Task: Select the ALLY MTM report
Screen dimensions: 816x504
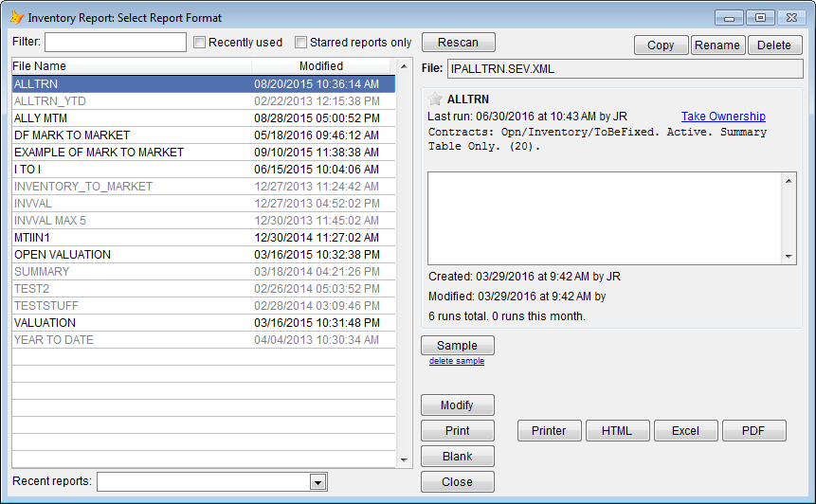Action: [204, 118]
